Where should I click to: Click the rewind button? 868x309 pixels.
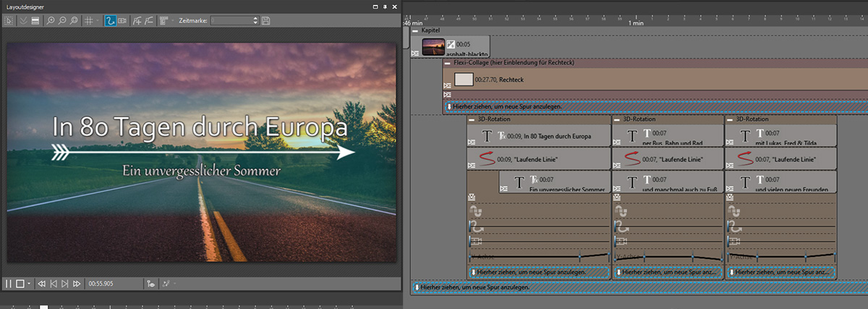pos(42,284)
